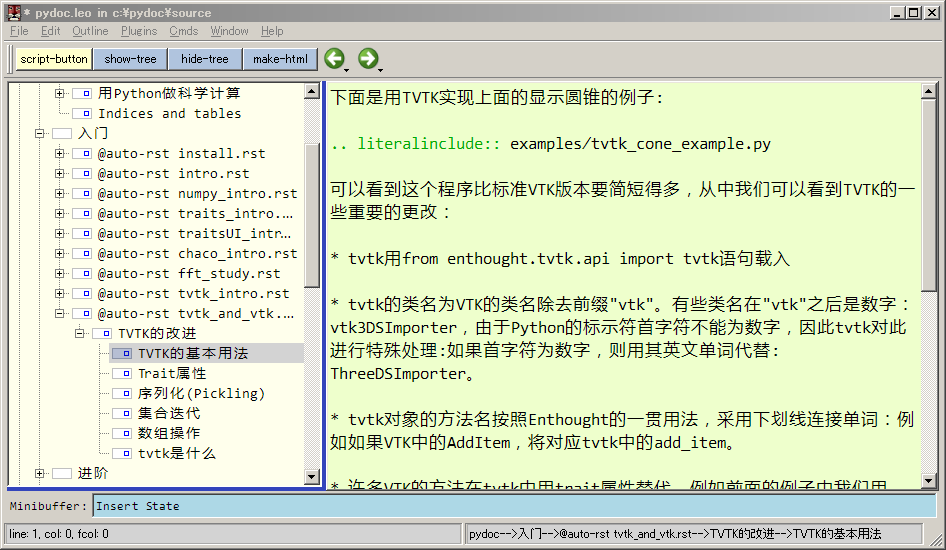Open the File menu
This screenshot has height=550, width=946.
pos(19,31)
